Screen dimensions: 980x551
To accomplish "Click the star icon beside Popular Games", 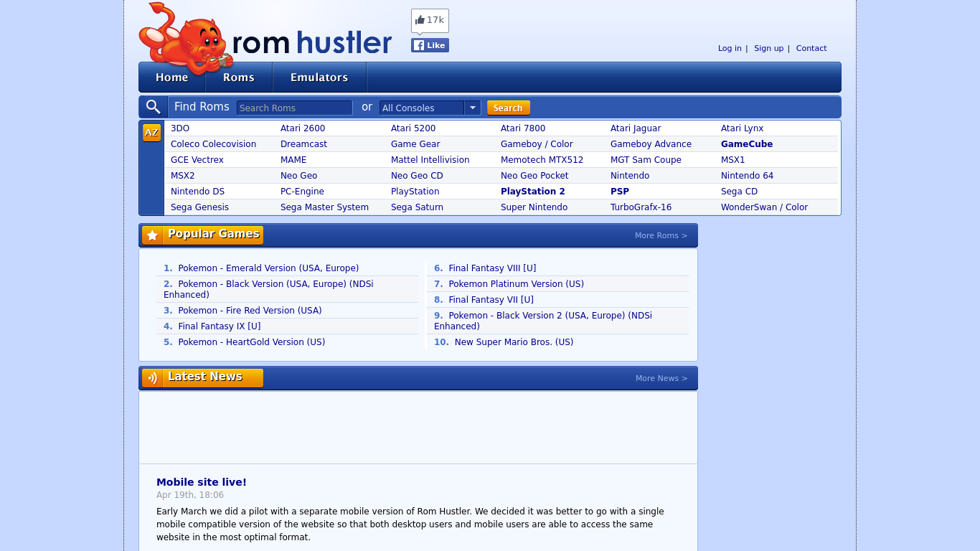I will (152, 235).
